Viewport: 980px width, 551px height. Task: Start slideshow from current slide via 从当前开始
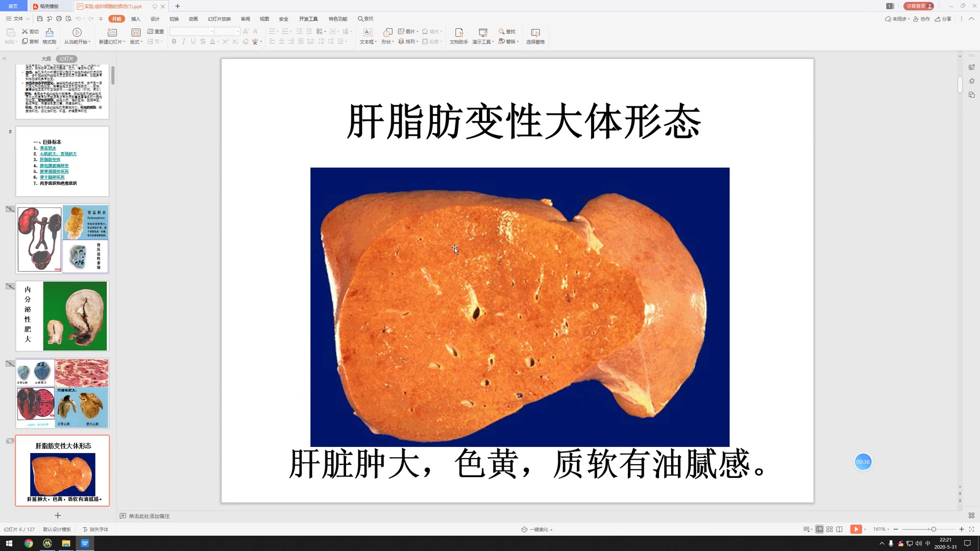pyautogui.click(x=77, y=36)
